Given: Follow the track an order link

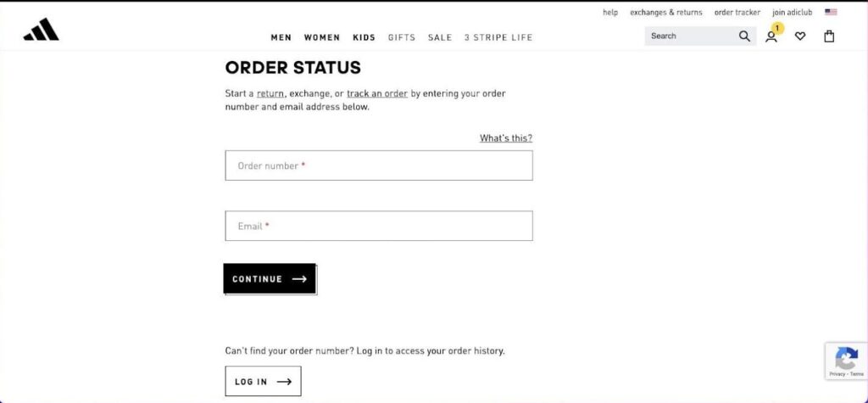Looking at the screenshot, I should tap(377, 93).
